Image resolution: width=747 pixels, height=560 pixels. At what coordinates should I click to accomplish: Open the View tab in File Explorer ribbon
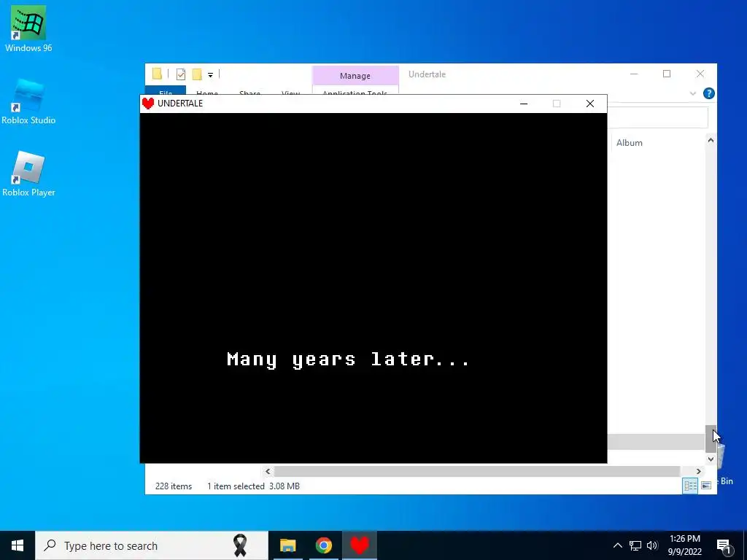290,91
